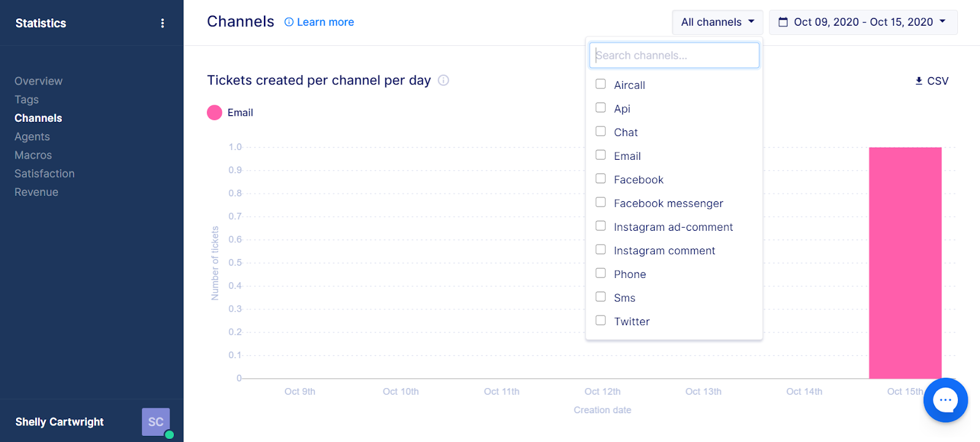
Task: Open the Oct 09 - Oct 15 date range
Action: pyautogui.click(x=863, y=22)
